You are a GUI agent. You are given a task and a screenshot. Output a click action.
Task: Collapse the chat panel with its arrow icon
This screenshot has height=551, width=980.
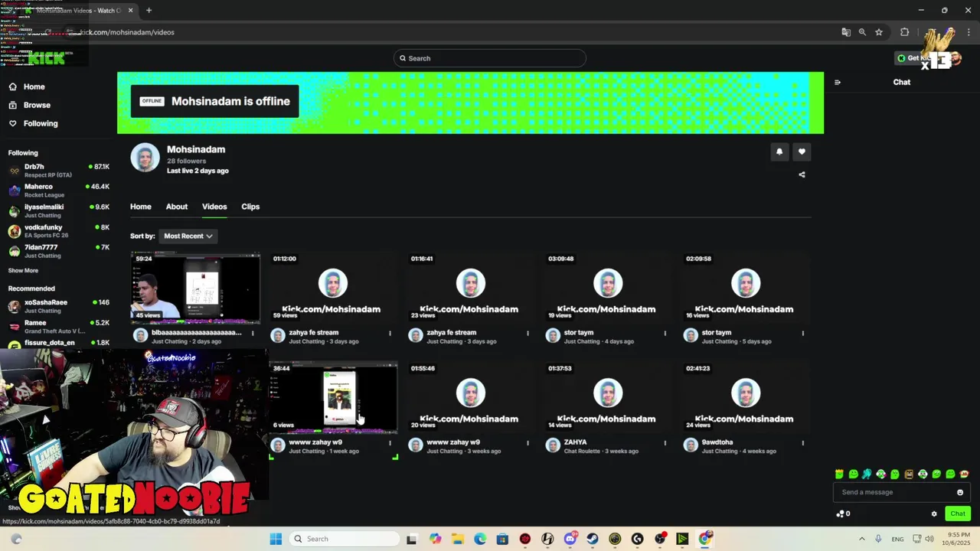[x=838, y=82]
